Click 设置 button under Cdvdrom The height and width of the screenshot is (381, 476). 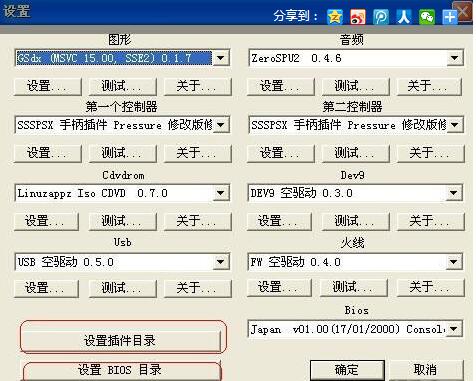46,222
